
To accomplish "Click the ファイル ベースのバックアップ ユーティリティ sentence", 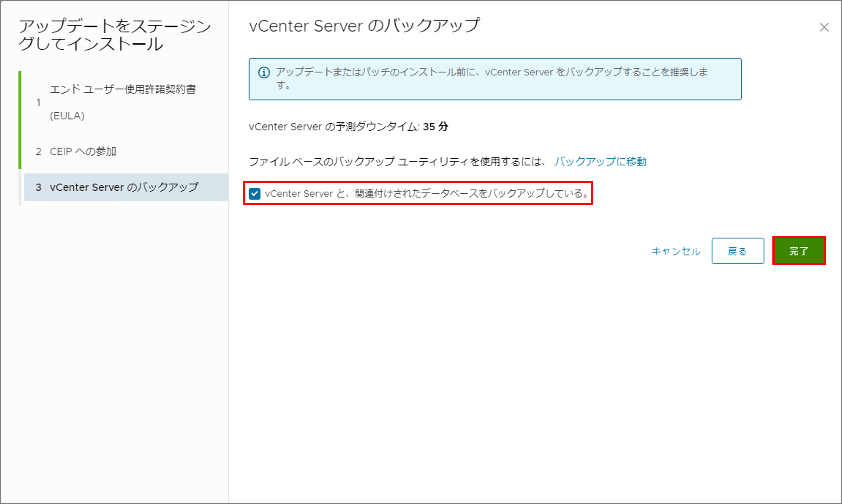I will click(x=397, y=162).
